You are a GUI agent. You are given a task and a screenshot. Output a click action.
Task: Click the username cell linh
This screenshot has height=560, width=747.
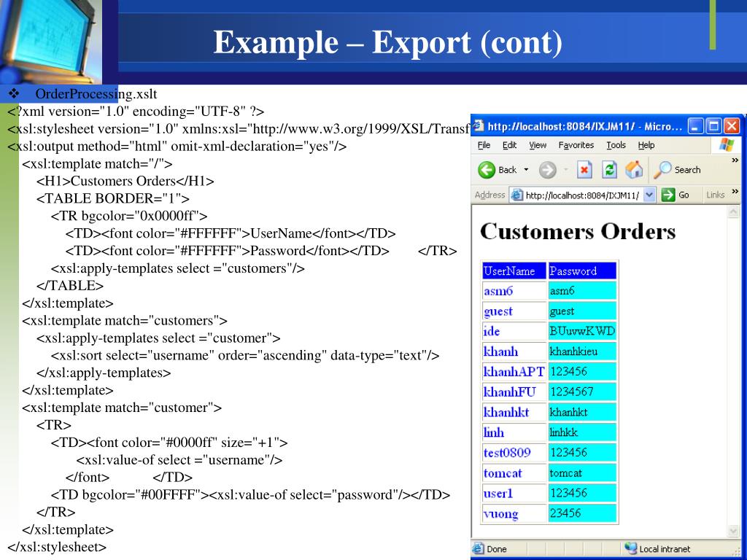(x=514, y=432)
